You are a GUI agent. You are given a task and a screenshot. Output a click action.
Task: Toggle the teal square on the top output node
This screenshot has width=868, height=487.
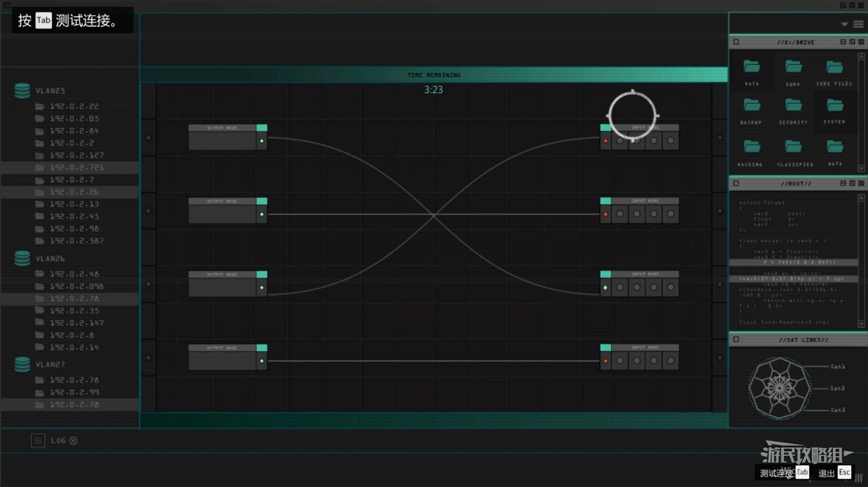coord(262,128)
